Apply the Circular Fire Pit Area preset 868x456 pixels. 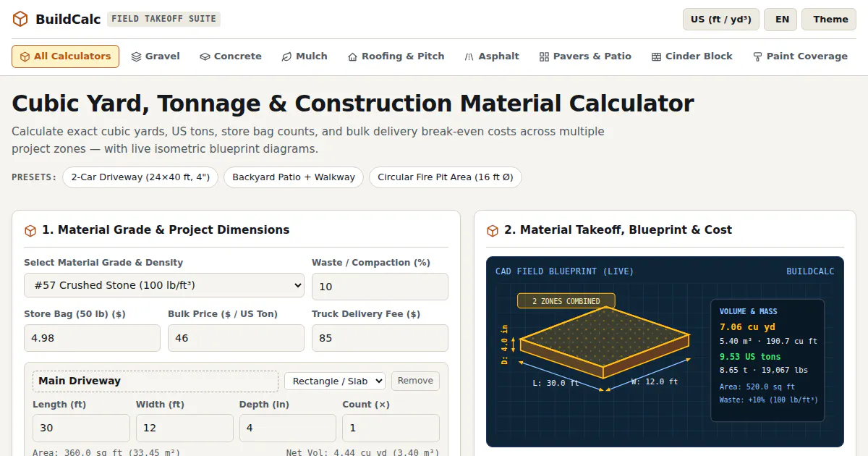tap(446, 177)
